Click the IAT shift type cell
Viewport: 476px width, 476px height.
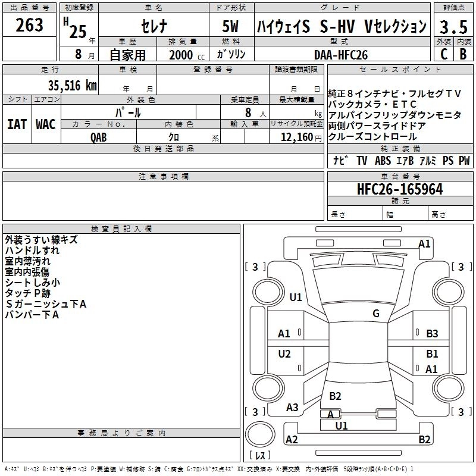point(17,124)
